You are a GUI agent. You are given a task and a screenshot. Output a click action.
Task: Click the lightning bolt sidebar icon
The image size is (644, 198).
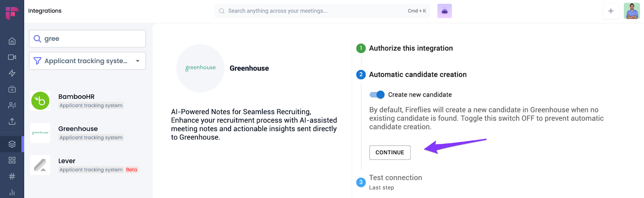pos(12,73)
